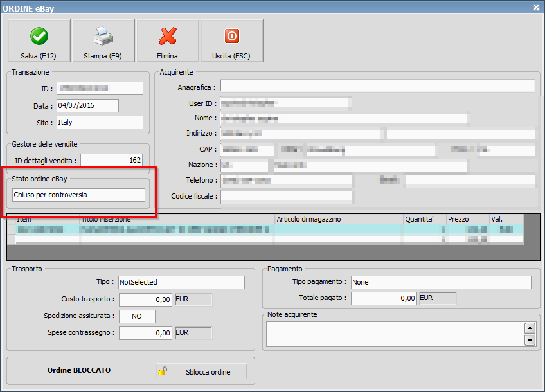Click the Stampa (F9) label
This screenshot has width=545, height=392.
point(103,56)
